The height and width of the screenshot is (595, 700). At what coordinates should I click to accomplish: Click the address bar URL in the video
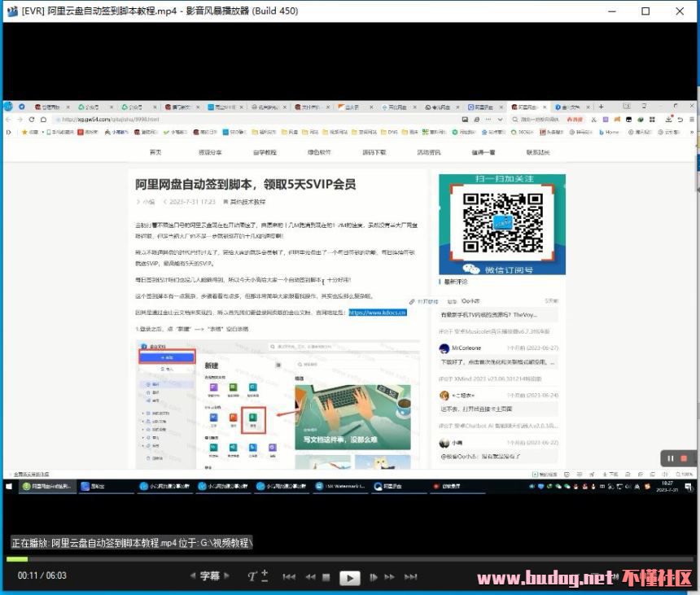(111, 120)
